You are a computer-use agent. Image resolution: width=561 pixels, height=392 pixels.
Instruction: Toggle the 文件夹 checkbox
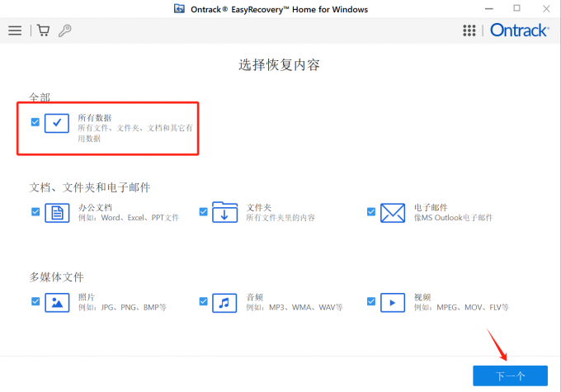(203, 211)
